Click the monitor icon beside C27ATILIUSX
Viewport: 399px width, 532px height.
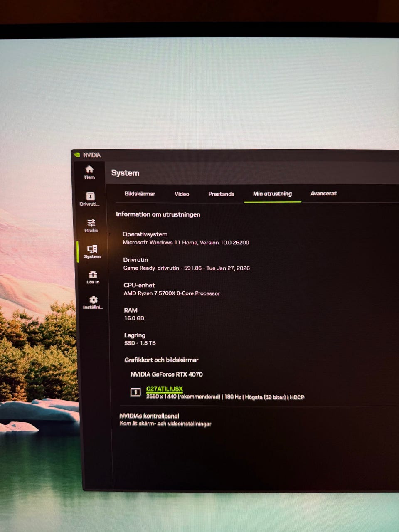click(135, 392)
